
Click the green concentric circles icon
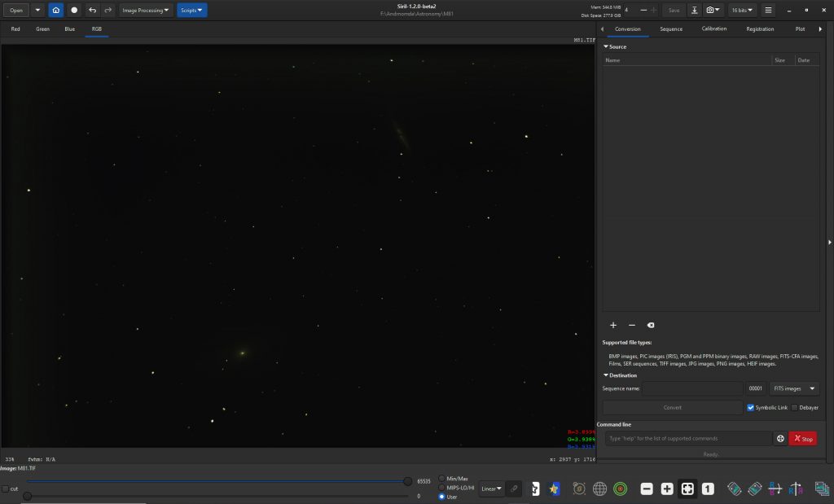620,489
